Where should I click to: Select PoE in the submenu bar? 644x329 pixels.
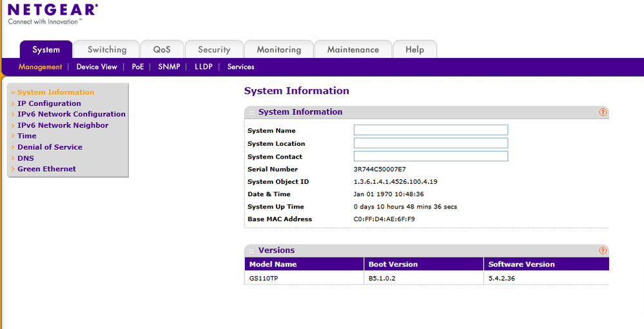[x=138, y=66]
